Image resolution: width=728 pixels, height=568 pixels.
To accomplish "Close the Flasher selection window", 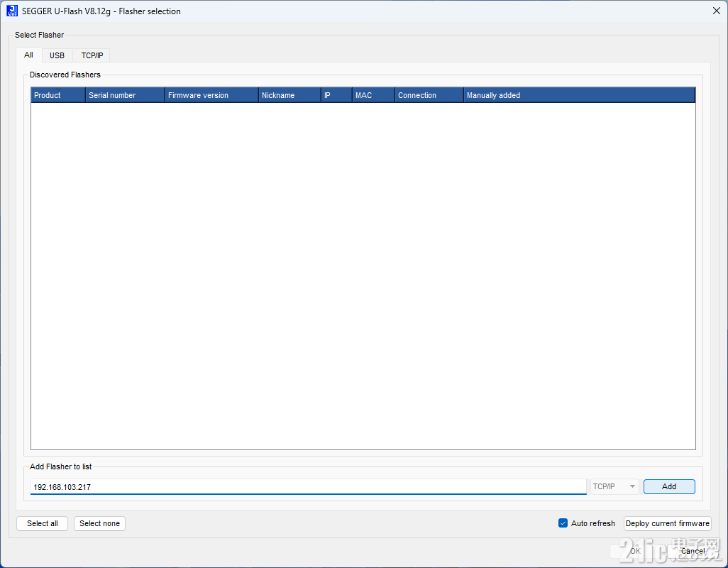I will [x=717, y=11].
